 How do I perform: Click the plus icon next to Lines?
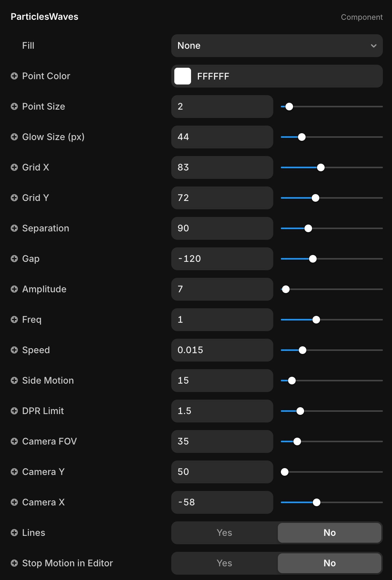click(x=14, y=533)
